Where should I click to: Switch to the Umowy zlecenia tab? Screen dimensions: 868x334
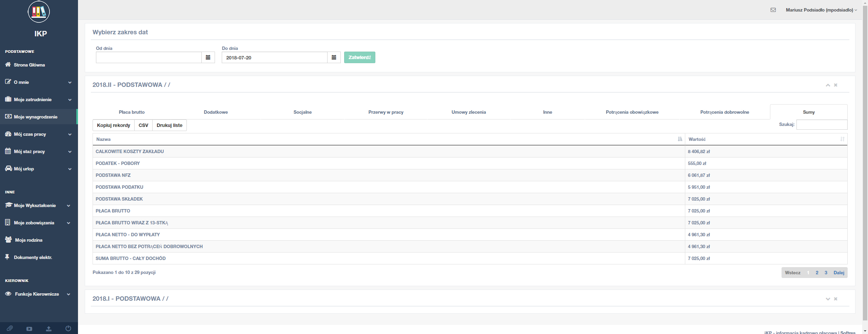[x=469, y=112]
